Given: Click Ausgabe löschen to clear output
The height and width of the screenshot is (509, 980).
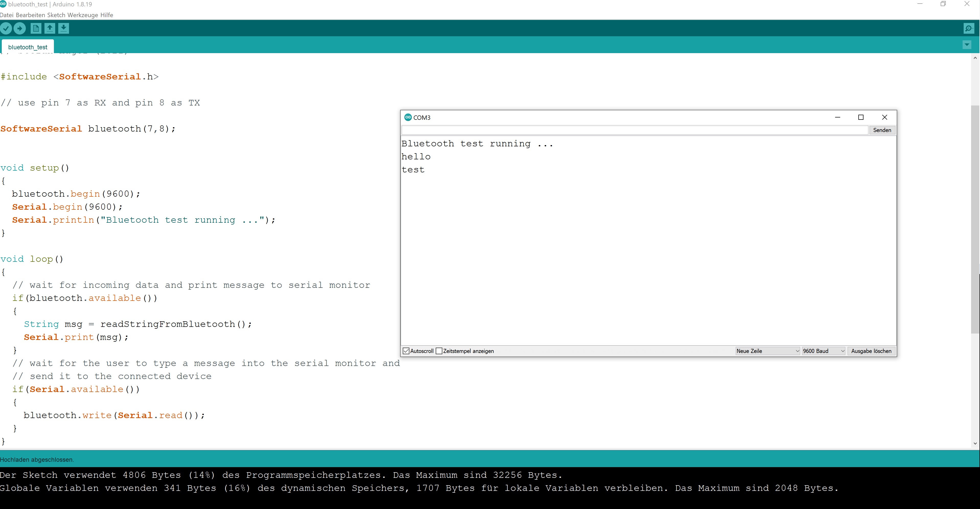Looking at the screenshot, I should click(x=871, y=351).
